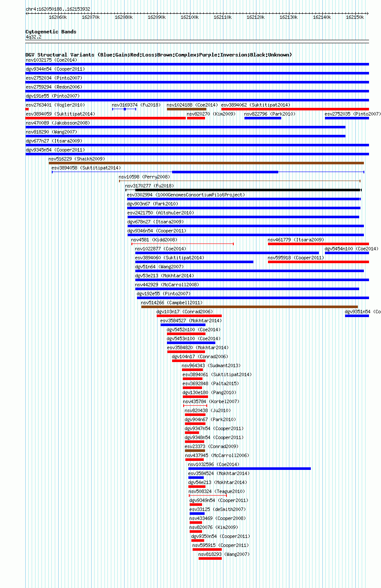The height and width of the screenshot is (588, 381).
Task: Click the blue gain bar under nsv1032596
Action: tap(250, 469)
